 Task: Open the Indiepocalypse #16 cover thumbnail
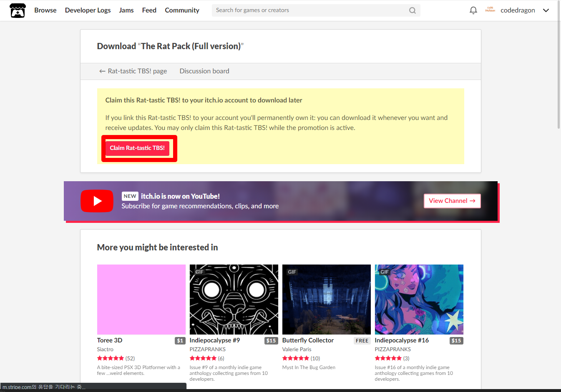tap(419, 300)
